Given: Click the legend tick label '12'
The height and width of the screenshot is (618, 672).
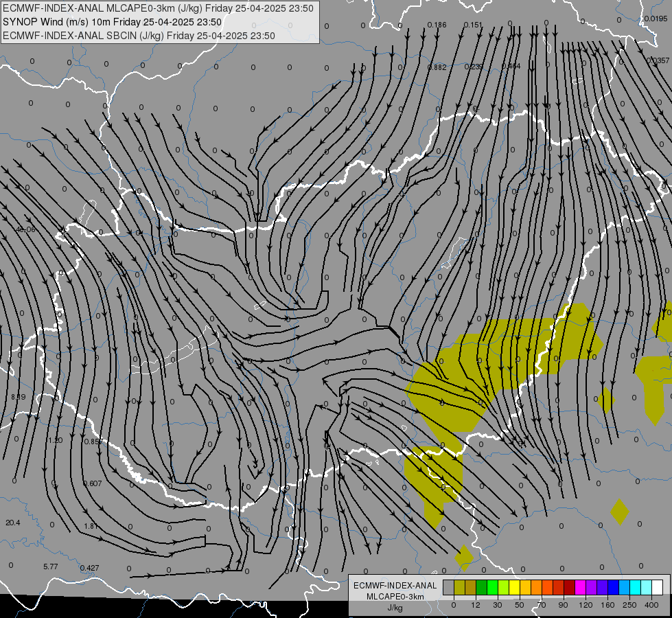Looking at the screenshot, I should pyautogui.click(x=475, y=605).
